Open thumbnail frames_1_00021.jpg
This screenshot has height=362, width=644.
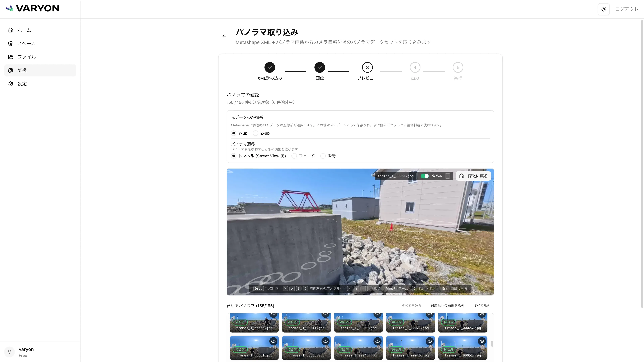411,323
